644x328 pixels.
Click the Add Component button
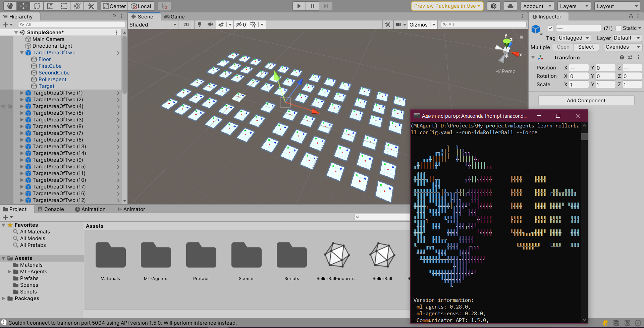pyautogui.click(x=586, y=100)
